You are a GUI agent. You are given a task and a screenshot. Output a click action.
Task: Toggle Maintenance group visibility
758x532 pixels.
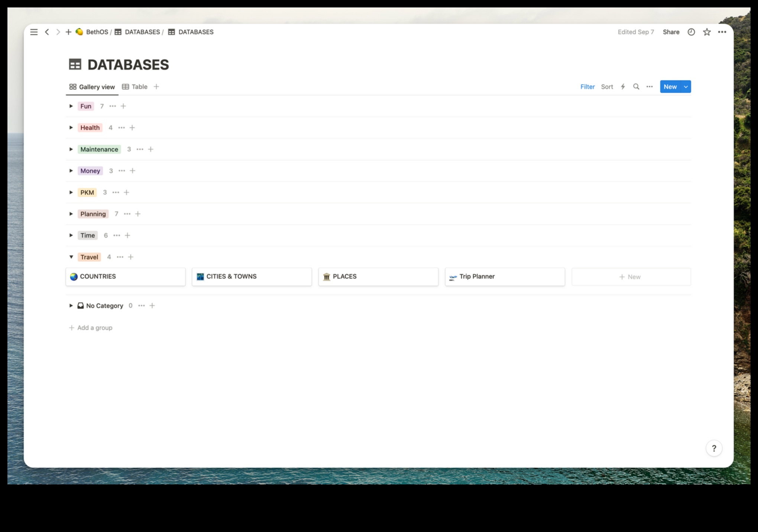pos(72,149)
